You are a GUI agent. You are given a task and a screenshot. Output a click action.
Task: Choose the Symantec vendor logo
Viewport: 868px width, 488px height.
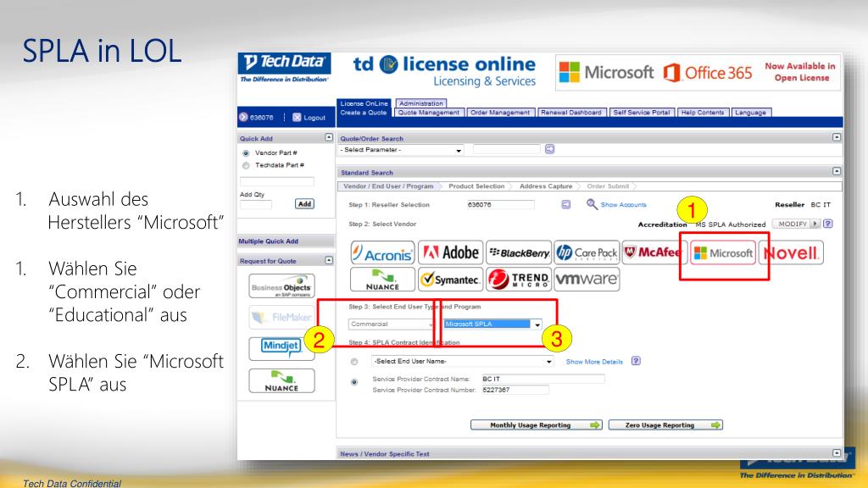[x=451, y=280]
